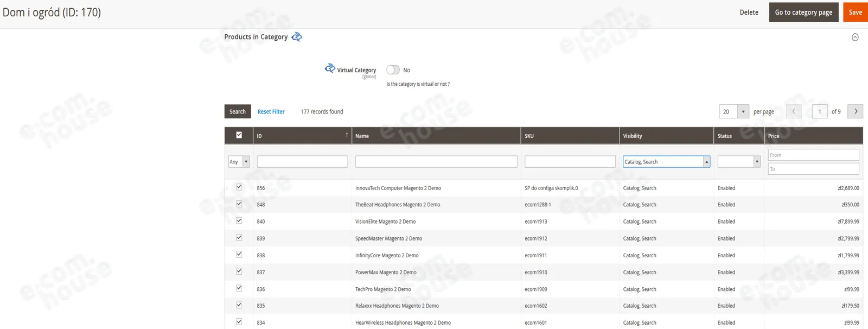
Task: Click the 177 records found text
Action: [x=322, y=112]
